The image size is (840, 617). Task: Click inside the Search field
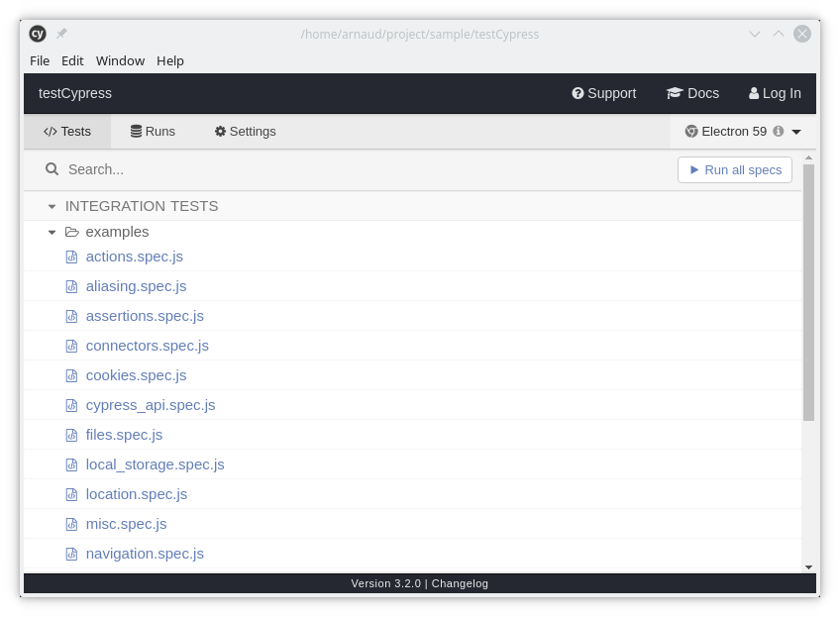[198, 169]
